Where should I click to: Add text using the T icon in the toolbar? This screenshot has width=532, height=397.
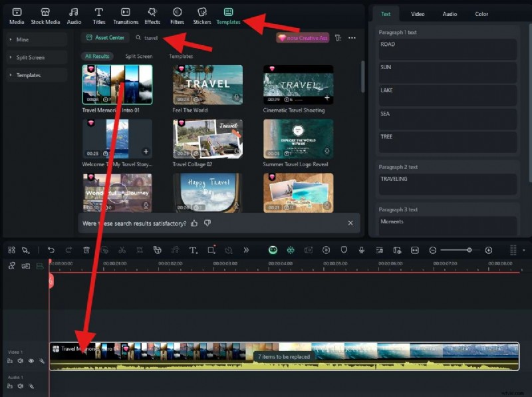pos(194,251)
